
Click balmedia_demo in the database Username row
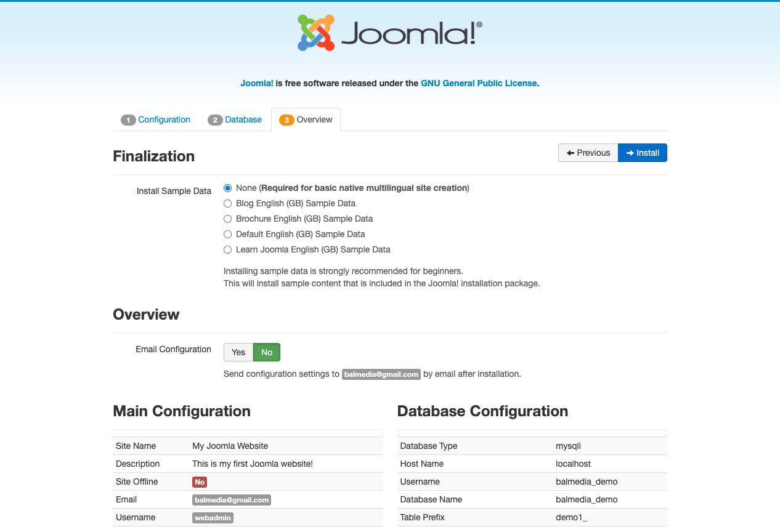587,482
